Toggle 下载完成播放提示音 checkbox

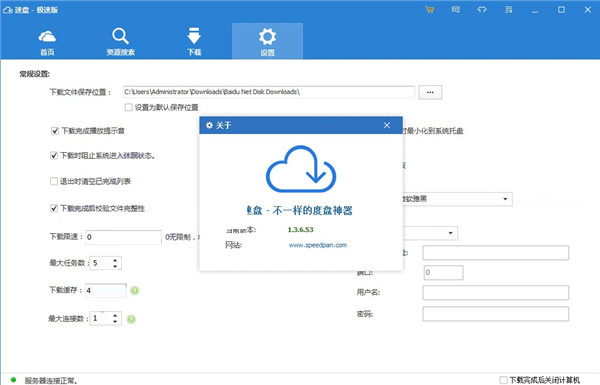pyautogui.click(x=55, y=131)
